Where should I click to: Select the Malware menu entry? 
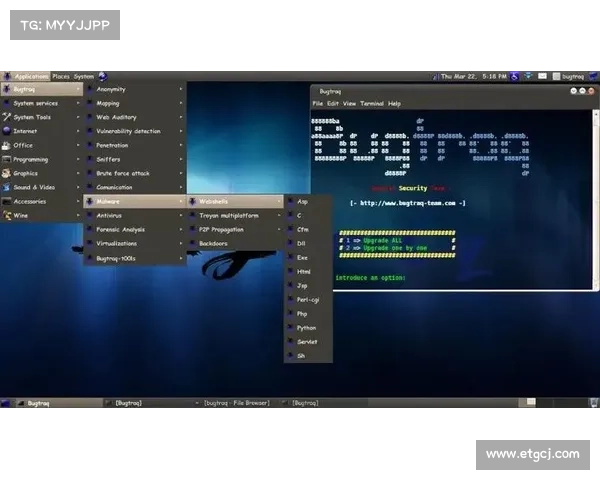135,201
